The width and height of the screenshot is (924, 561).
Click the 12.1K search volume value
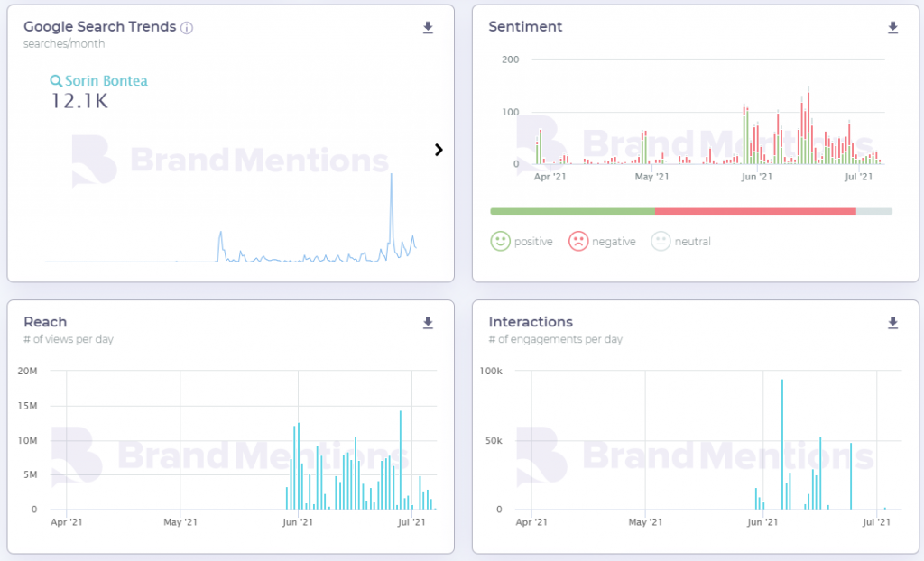(79, 102)
